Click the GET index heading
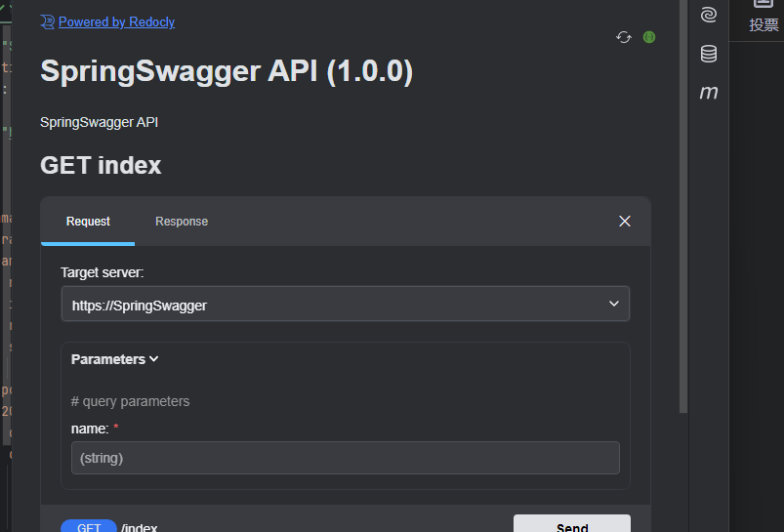Image resolution: width=784 pixels, height=532 pixels. (x=101, y=166)
